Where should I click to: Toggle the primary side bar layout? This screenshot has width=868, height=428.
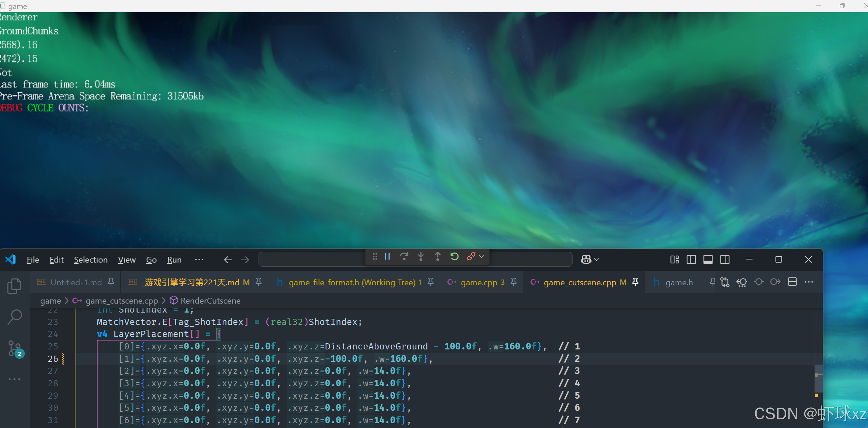[691, 259]
